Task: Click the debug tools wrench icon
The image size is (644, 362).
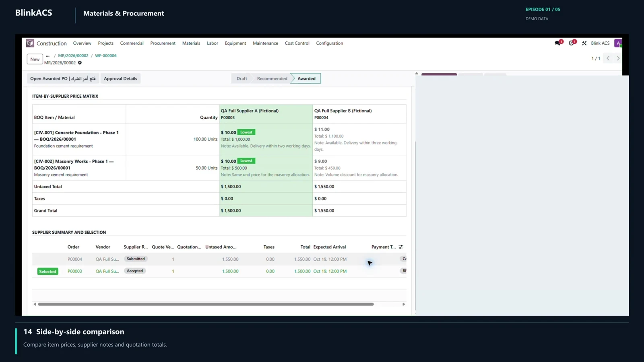Action: [x=584, y=43]
